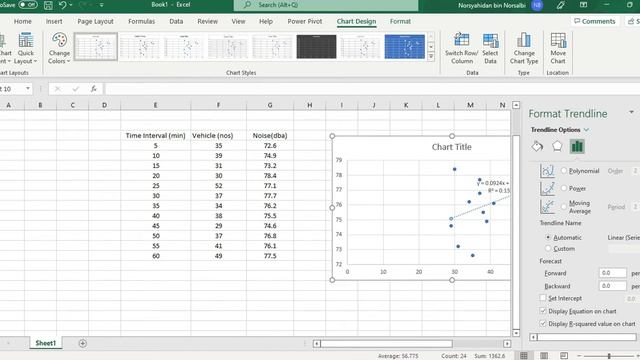Open the Quick Layout gallery
The image size is (640, 360).
pos(25,49)
